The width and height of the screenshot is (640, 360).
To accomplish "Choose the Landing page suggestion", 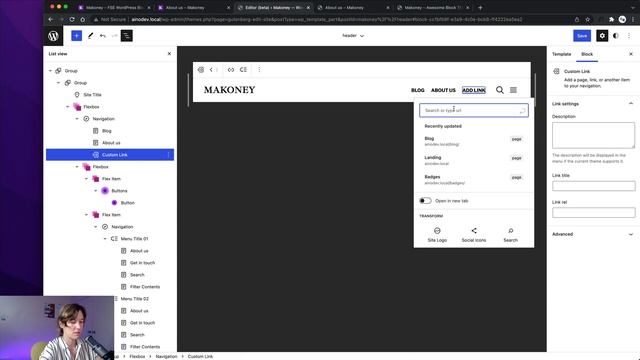I will point(474,160).
